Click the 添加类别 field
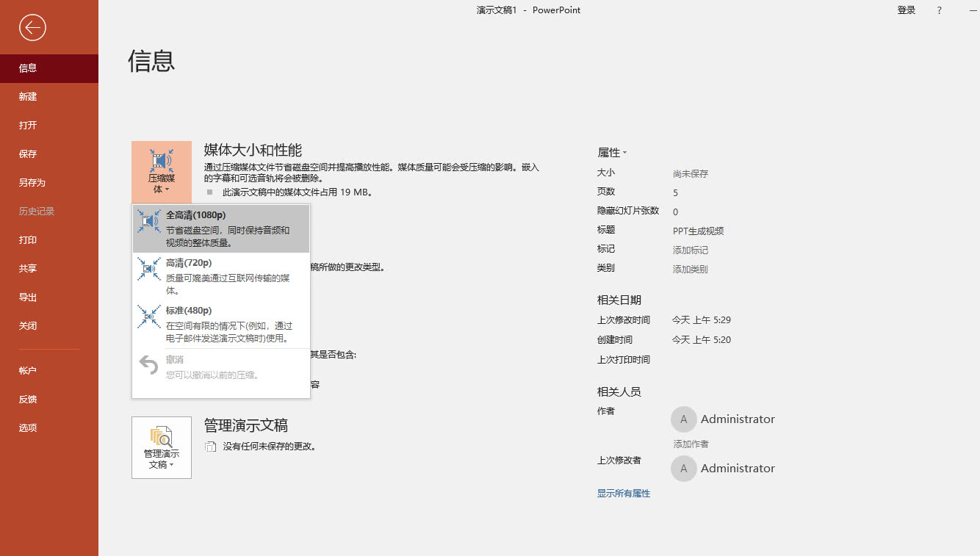 [691, 270]
